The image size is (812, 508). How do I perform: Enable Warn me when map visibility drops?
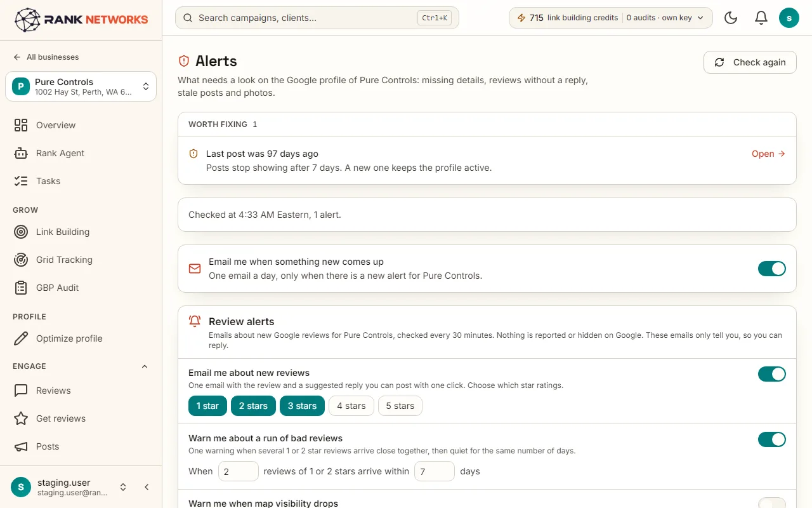(x=772, y=504)
